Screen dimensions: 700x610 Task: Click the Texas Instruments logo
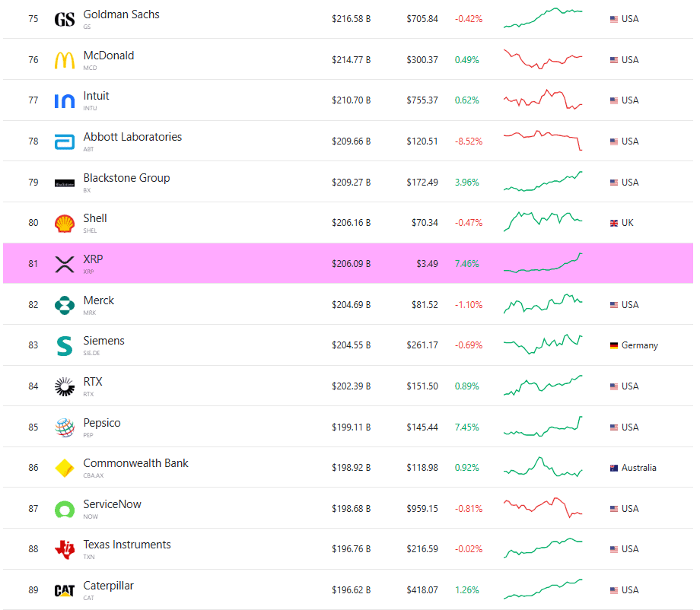(x=64, y=549)
